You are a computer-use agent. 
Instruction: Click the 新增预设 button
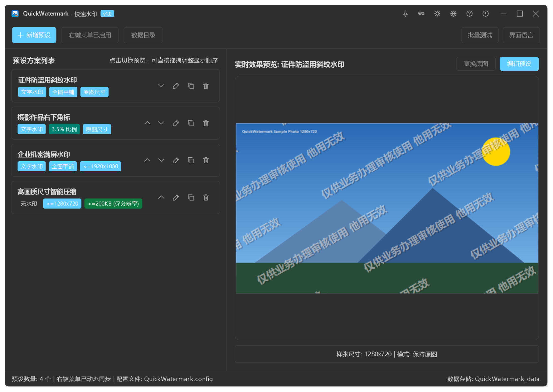[x=34, y=35]
